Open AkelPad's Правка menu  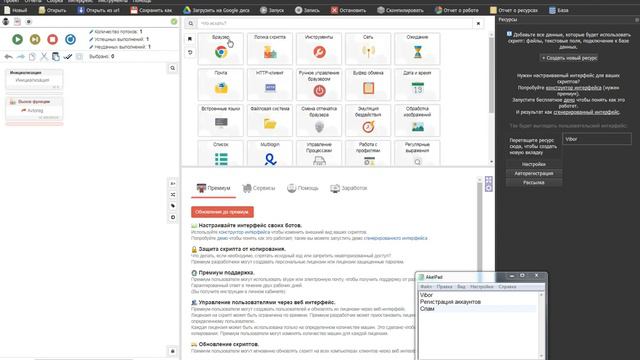[x=444, y=287]
